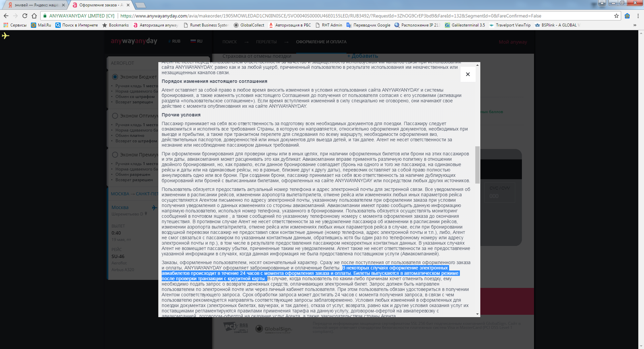Click the highlighted text about 24 часов issuance

[x=310, y=273]
